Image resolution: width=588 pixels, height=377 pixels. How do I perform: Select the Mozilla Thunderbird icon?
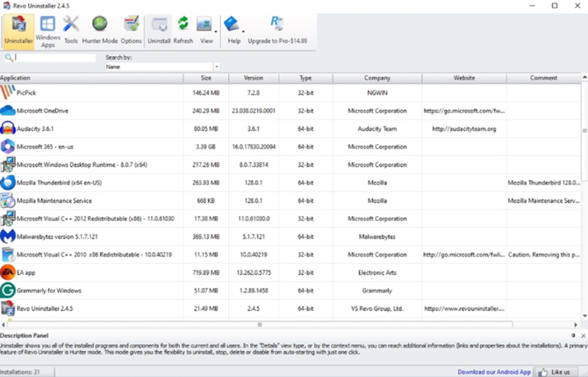[x=8, y=182]
